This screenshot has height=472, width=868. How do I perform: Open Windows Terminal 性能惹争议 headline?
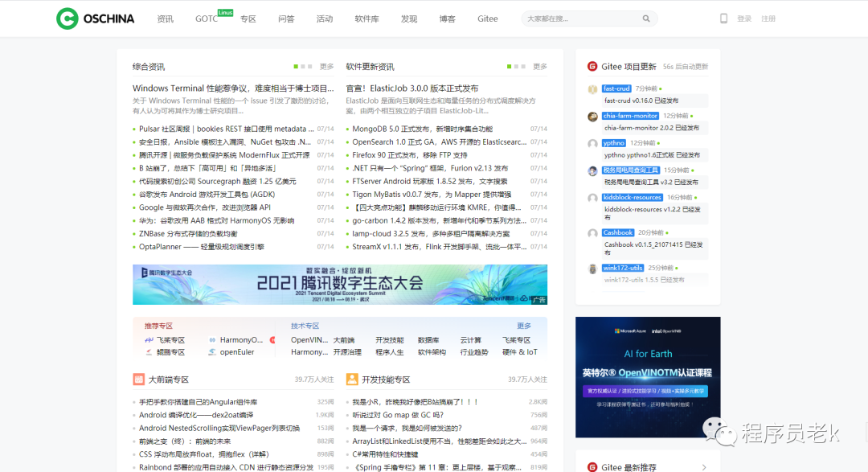(x=233, y=88)
